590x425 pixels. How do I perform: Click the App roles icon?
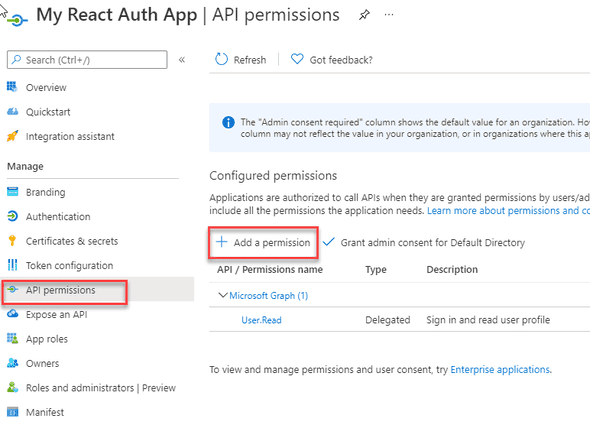click(x=12, y=338)
